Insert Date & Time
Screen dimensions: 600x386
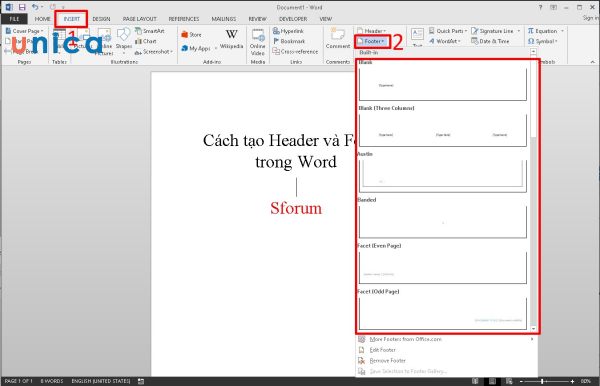pyautogui.click(x=490, y=41)
